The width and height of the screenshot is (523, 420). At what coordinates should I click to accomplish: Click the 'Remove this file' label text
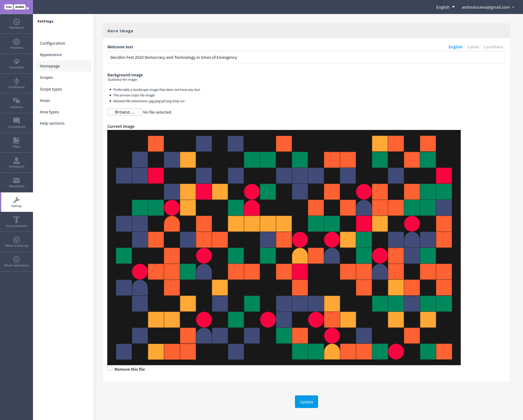[129, 369]
